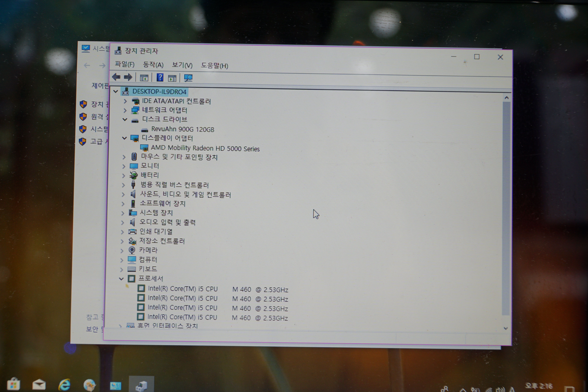Collapse the 디스플레이 어댑터 category
Screen dimensions: 588x392
(124, 138)
